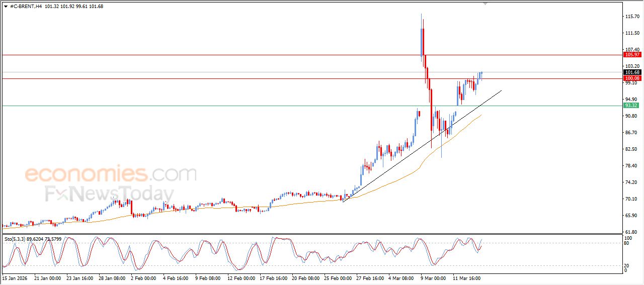Select the red 105.97 price tag
The image size is (644, 285).
tap(631, 54)
